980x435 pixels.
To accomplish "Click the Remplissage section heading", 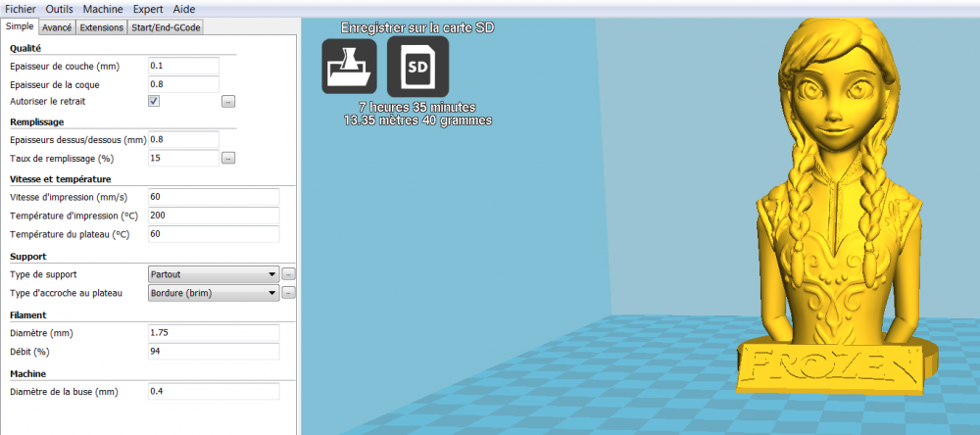I will coord(37,121).
